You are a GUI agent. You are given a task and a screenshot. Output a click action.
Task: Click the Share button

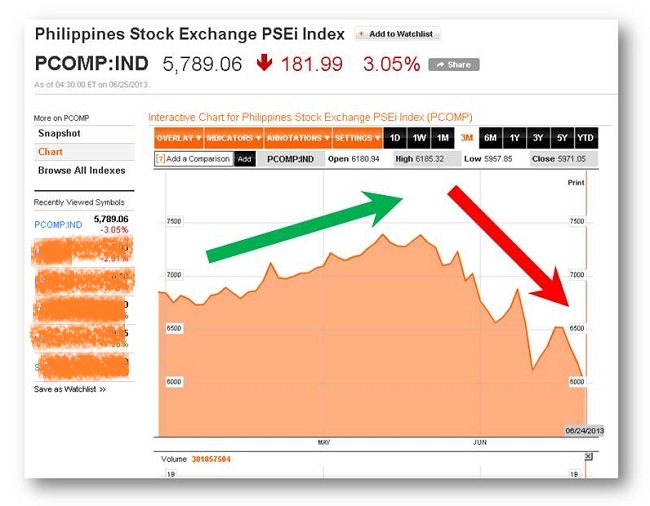click(x=453, y=65)
